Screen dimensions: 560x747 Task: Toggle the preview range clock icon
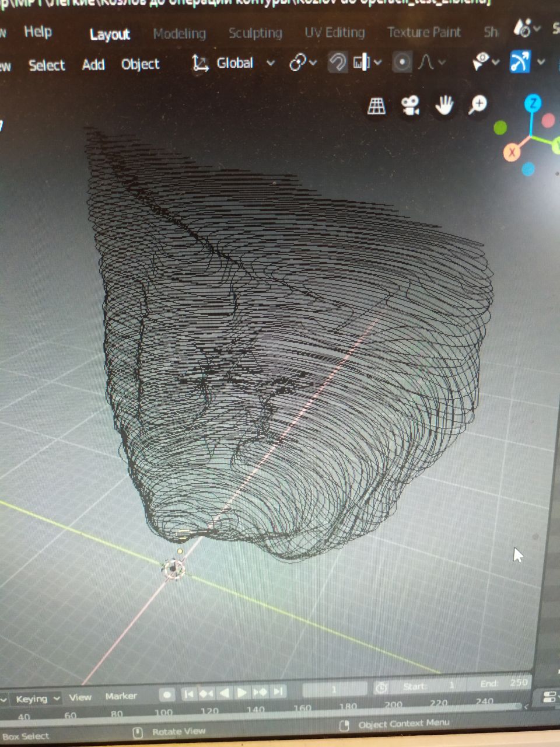[381, 688]
